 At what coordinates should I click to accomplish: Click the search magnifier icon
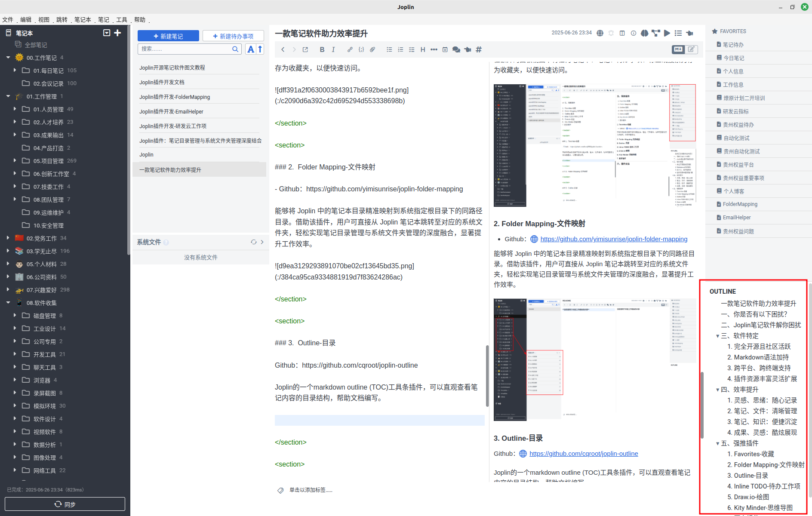coord(235,49)
